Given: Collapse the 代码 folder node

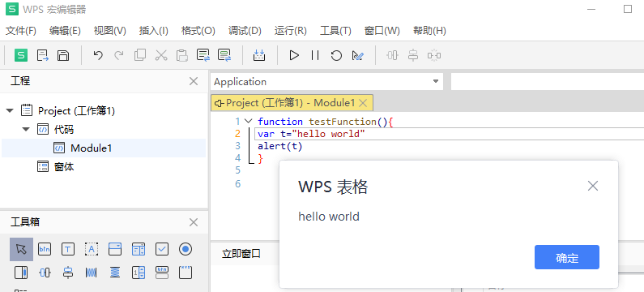Looking at the screenshot, I should [x=26, y=129].
